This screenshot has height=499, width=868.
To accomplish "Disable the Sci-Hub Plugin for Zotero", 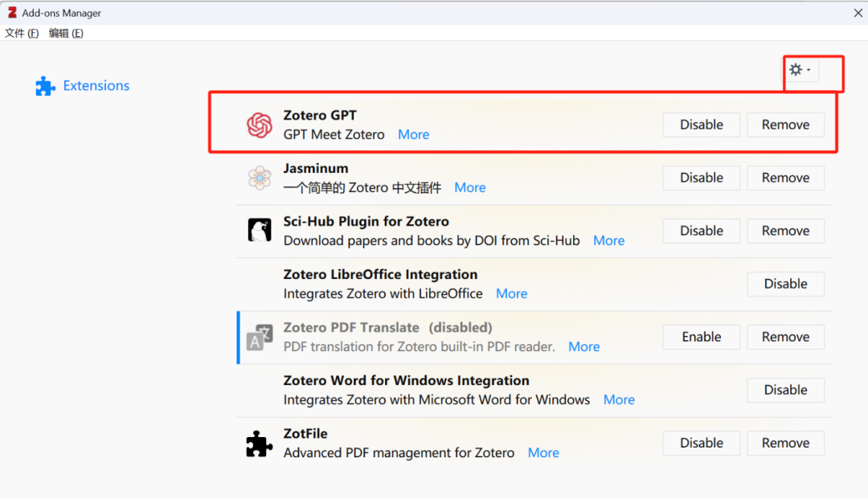I will tap(702, 231).
